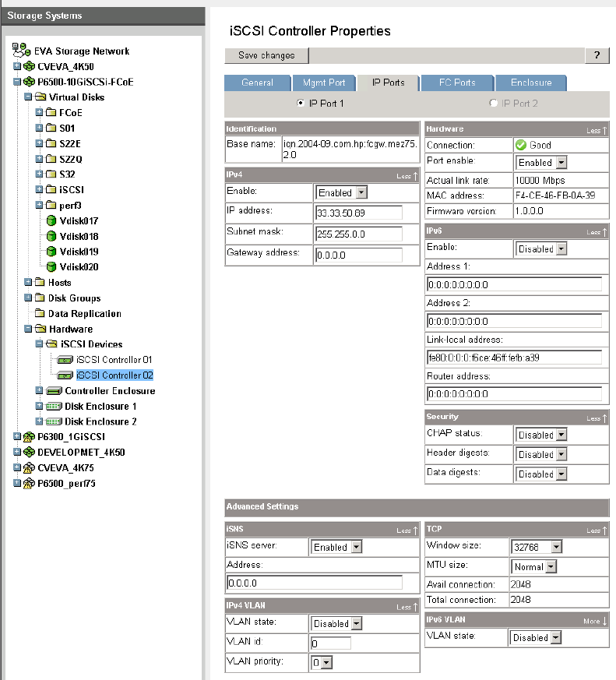Click the Vdisk020 green disk icon

click(51, 266)
